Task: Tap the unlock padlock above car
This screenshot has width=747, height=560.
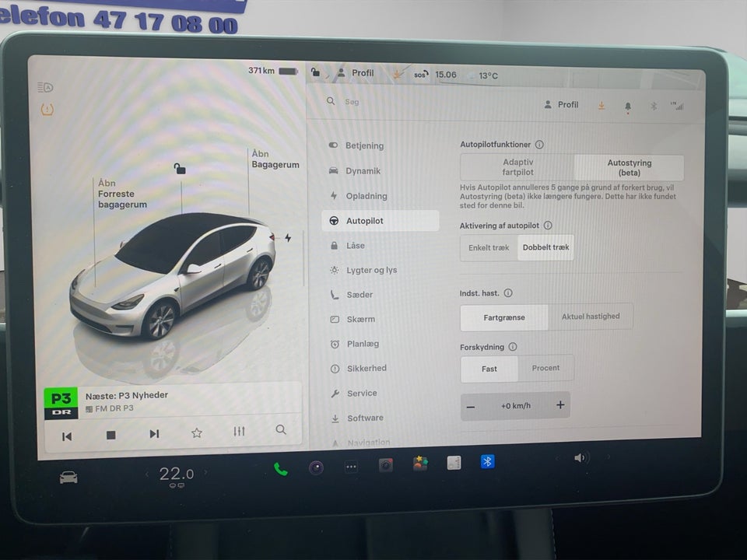Action: tap(179, 168)
